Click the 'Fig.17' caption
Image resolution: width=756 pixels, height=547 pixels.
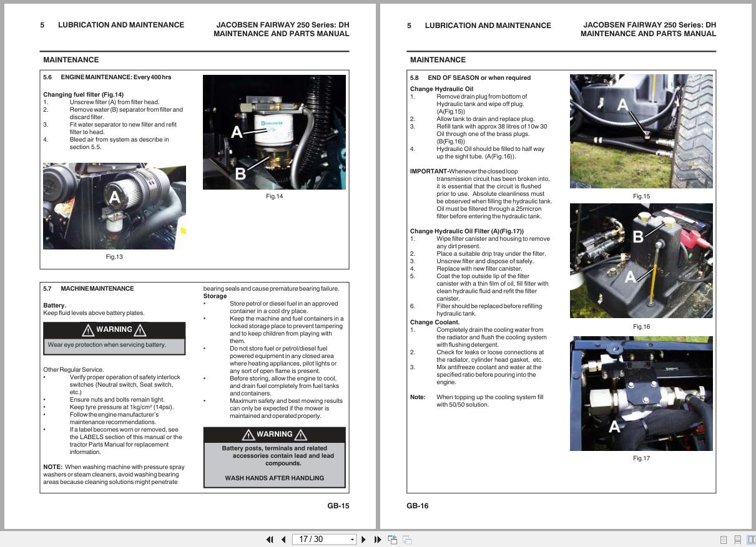click(x=641, y=458)
